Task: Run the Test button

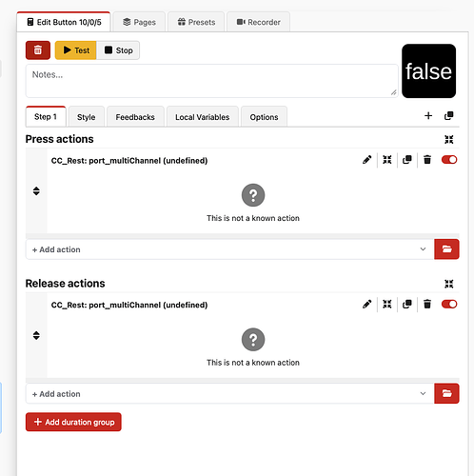Action: pos(76,50)
